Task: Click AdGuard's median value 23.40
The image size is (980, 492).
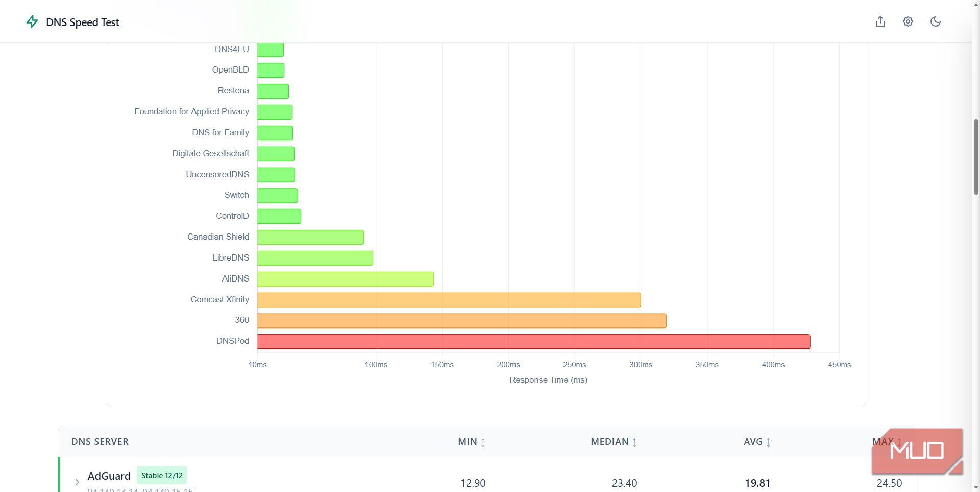Action: pyautogui.click(x=624, y=483)
